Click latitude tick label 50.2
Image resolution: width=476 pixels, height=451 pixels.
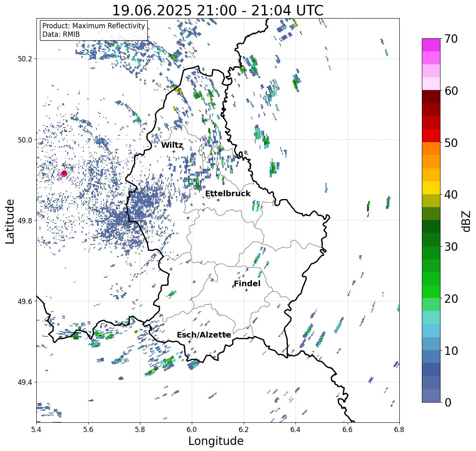(25, 59)
